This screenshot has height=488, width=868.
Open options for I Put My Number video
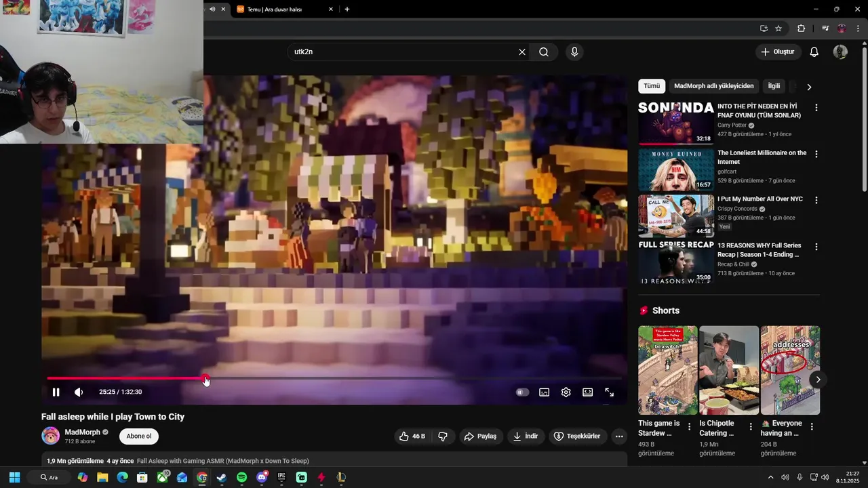point(816,201)
